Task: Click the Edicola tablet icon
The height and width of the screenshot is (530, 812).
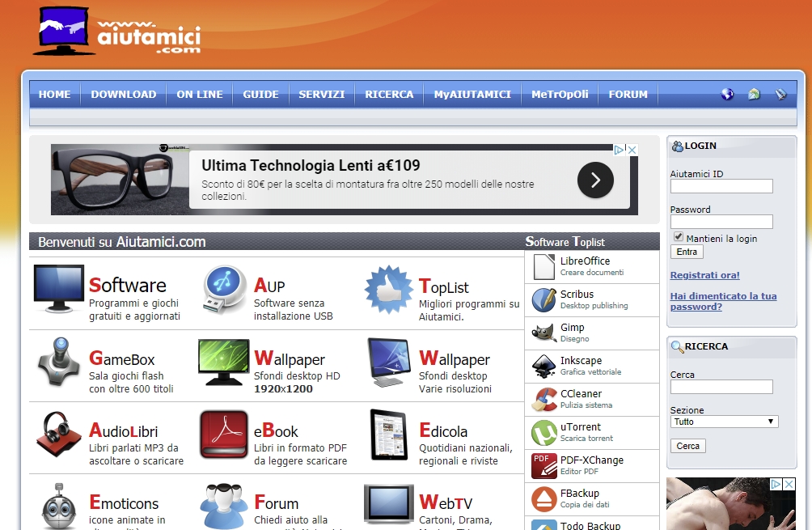Action: click(x=390, y=435)
